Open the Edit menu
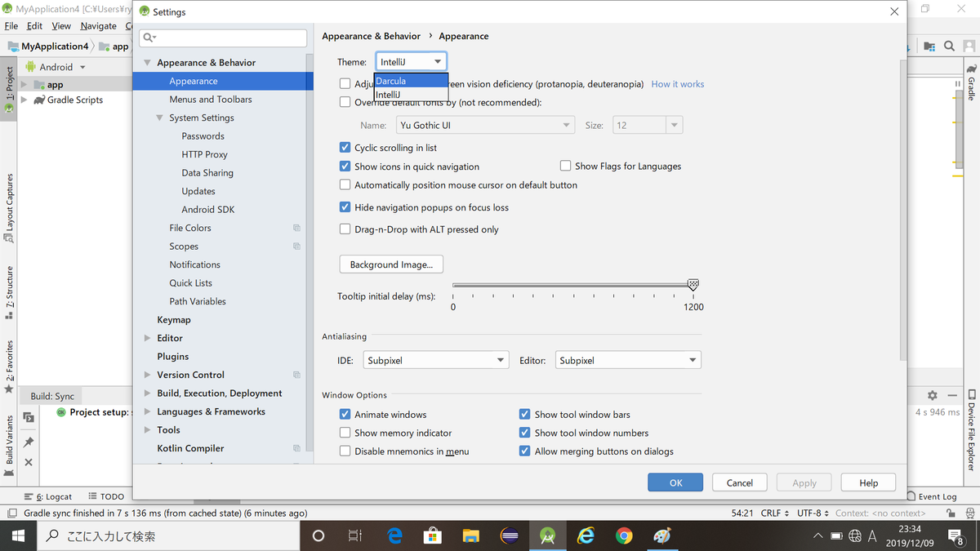Screen dimensions: 980x551 click(x=34, y=26)
